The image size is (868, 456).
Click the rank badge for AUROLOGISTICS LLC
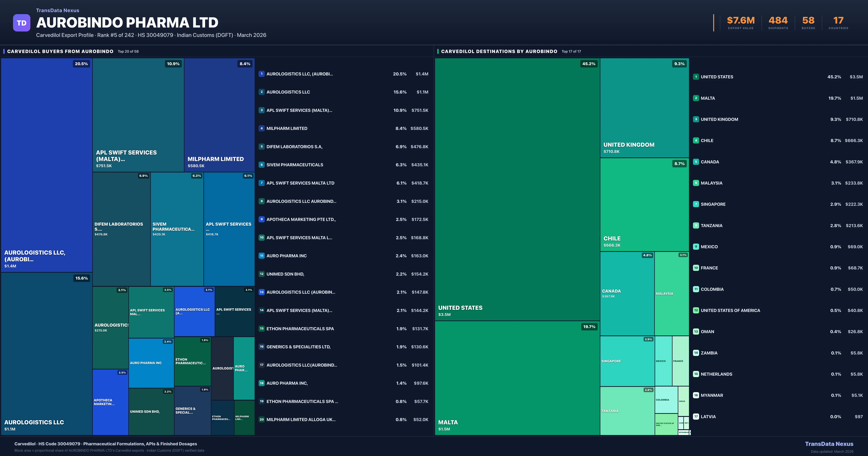click(x=261, y=92)
